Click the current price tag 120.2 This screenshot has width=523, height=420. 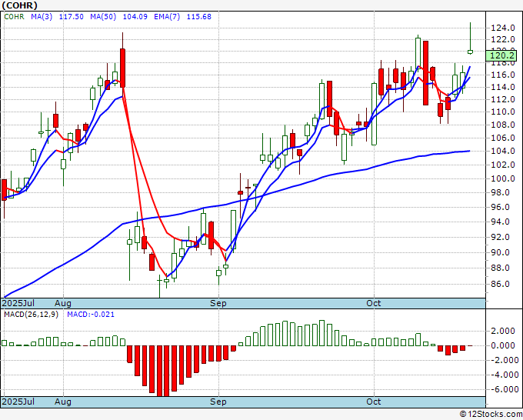[501, 55]
